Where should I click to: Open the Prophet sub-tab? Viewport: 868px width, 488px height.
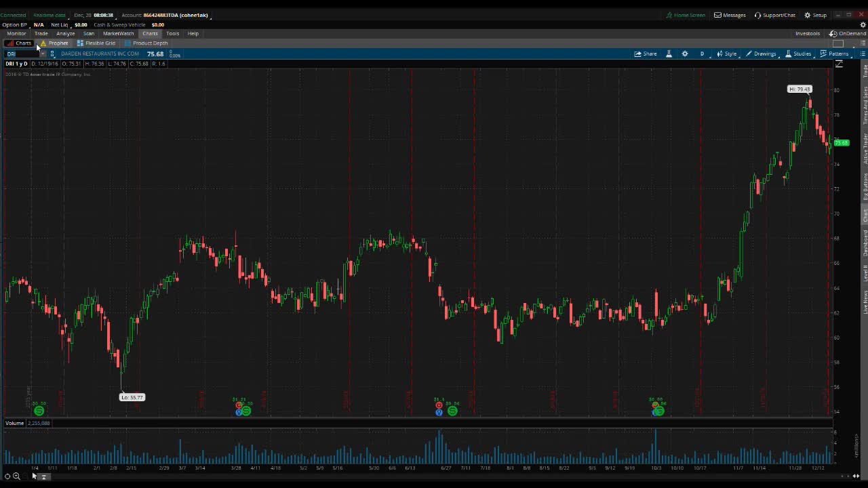click(x=54, y=43)
